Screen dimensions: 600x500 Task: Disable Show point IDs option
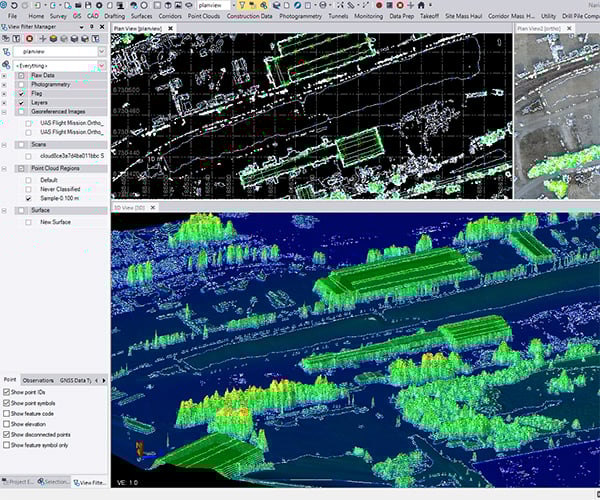click(x=6, y=392)
